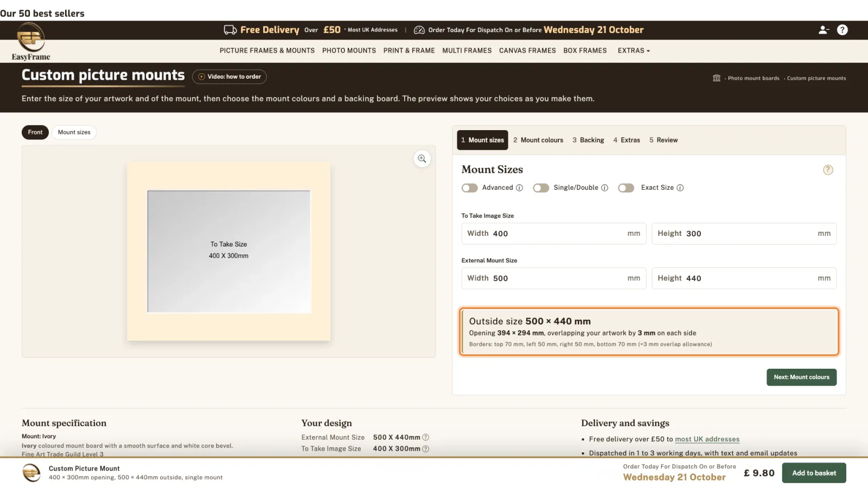868x488 pixels.
Task: Switch to step 3 Backing tab
Action: (x=588, y=140)
